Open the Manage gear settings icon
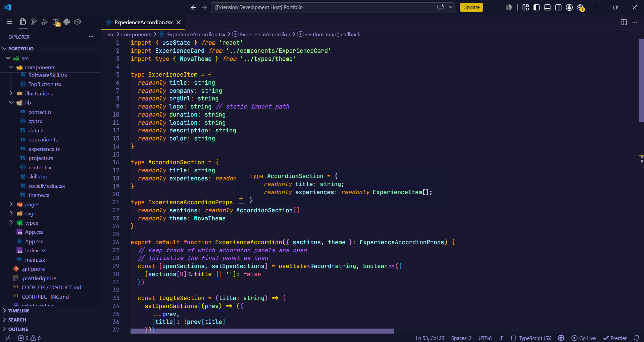Viewport: 644px width, 342px height. pos(581,7)
